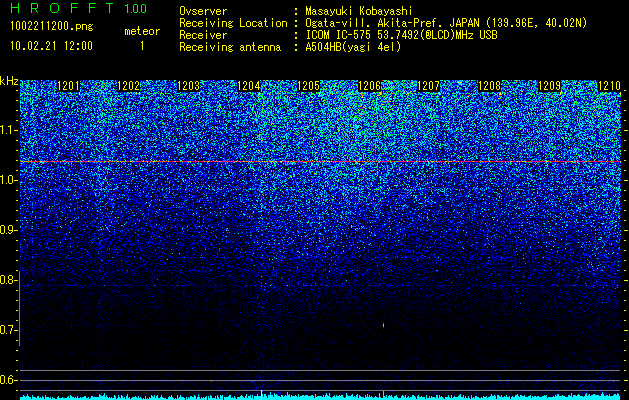Click the Receiving Location label
Screen dimensions: 629x400
233,23
